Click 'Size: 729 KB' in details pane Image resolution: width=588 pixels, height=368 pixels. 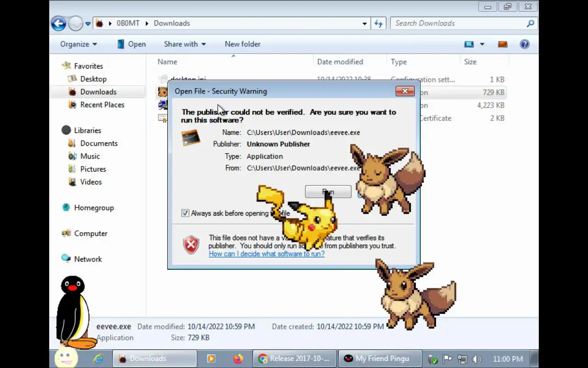190,338
